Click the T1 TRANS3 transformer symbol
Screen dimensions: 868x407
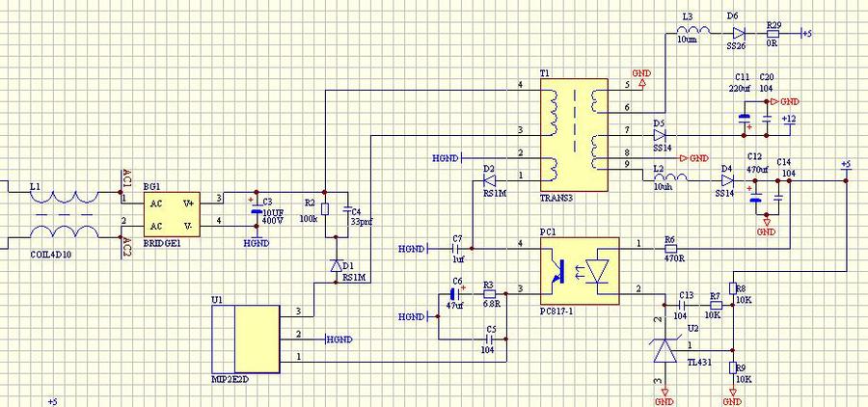pos(572,134)
